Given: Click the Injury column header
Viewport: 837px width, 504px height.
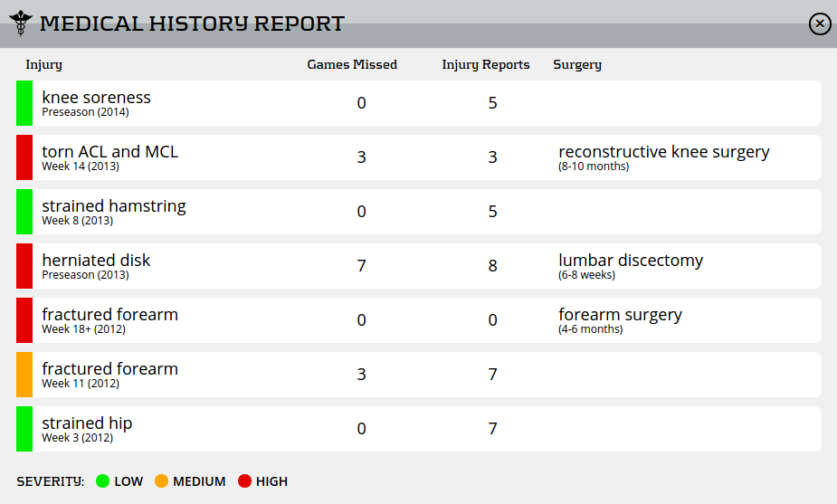Looking at the screenshot, I should (44, 65).
